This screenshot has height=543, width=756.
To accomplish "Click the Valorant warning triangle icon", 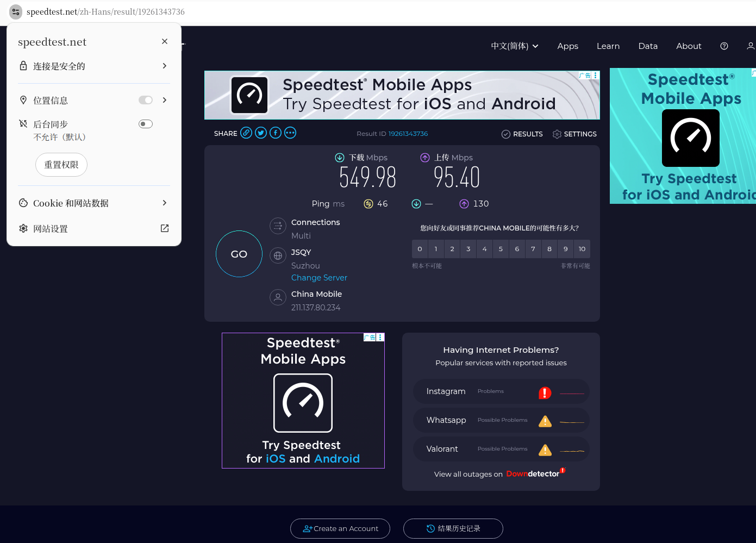I will click(545, 450).
